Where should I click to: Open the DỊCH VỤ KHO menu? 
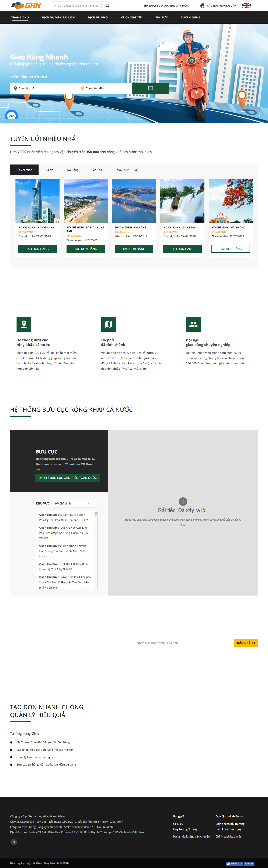click(98, 17)
